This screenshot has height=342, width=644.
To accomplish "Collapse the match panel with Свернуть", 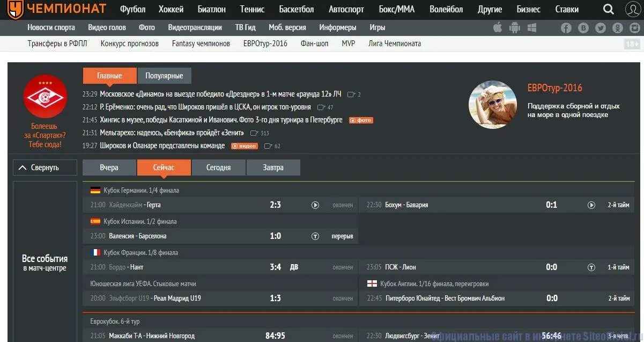I will (x=45, y=168).
